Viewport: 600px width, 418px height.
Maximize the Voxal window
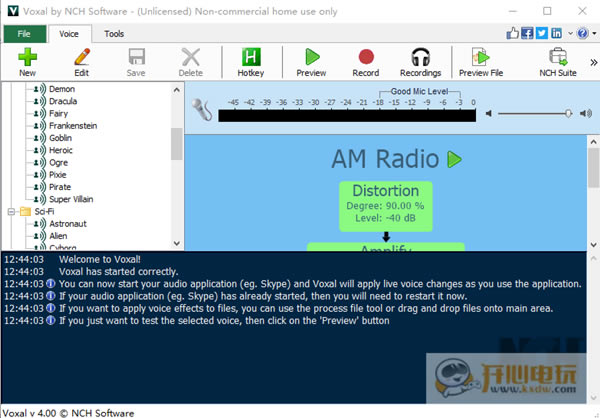tap(547, 11)
